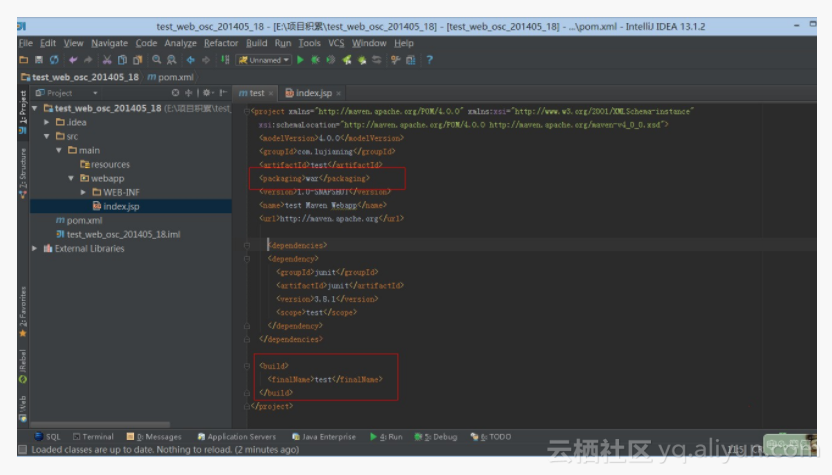832x475 pixels.
Task: Open the Structure side panel tab
Action: [23, 174]
